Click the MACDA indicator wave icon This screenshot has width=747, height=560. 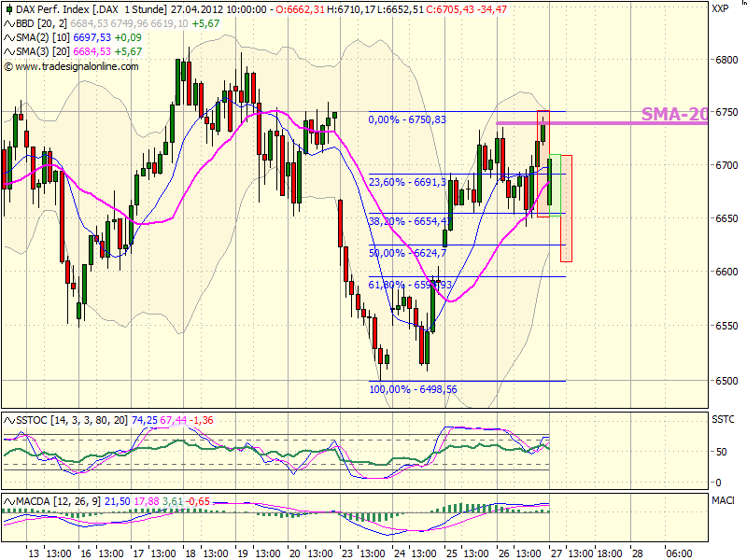[x=9, y=501]
